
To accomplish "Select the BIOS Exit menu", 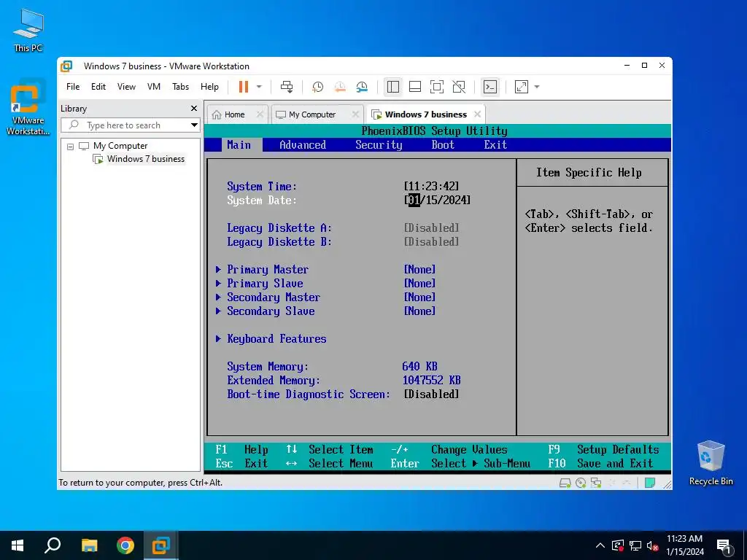I will [x=495, y=145].
